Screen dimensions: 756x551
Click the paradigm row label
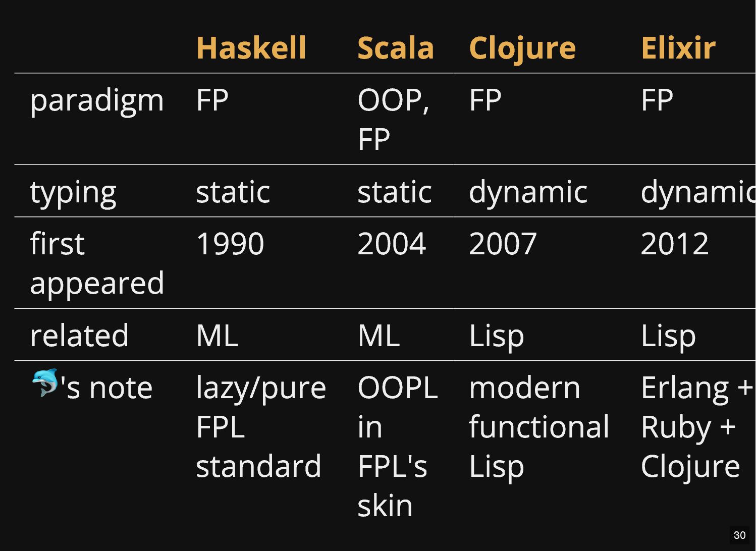click(97, 100)
